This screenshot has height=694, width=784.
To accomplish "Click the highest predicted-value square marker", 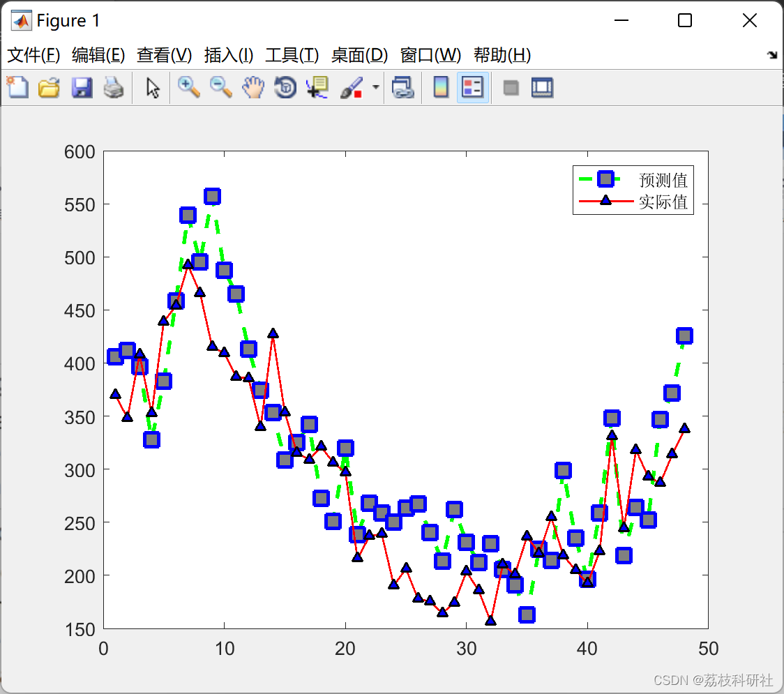I will pyautogui.click(x=213, y=197).
